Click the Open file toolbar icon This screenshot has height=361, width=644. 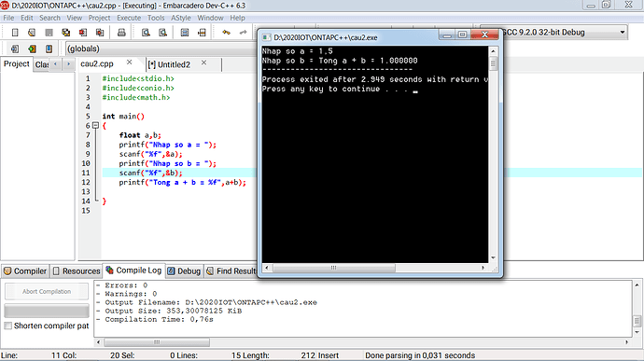[32, 33]
